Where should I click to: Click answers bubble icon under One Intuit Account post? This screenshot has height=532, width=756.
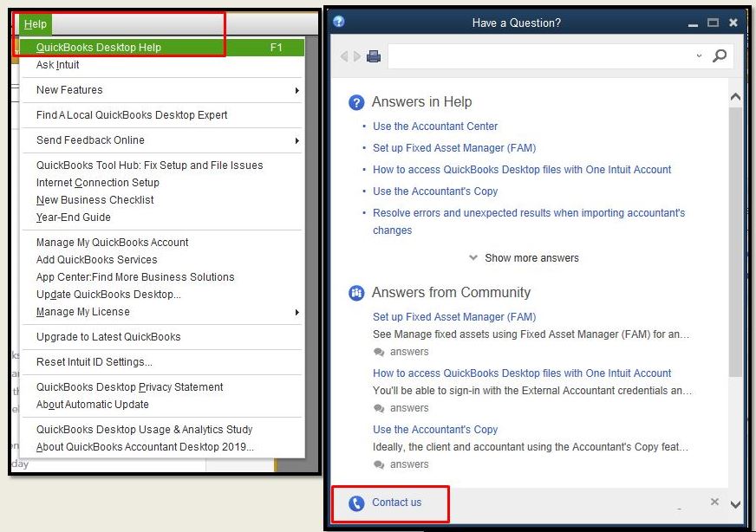point(379,409)
